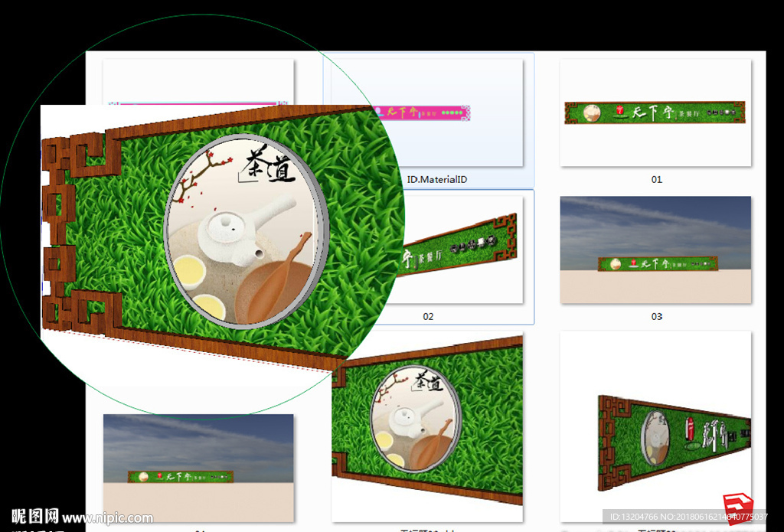Select the bottom-right perspective sign thumbnail
This screenshot has width=784, height=532.
(655, 426)
